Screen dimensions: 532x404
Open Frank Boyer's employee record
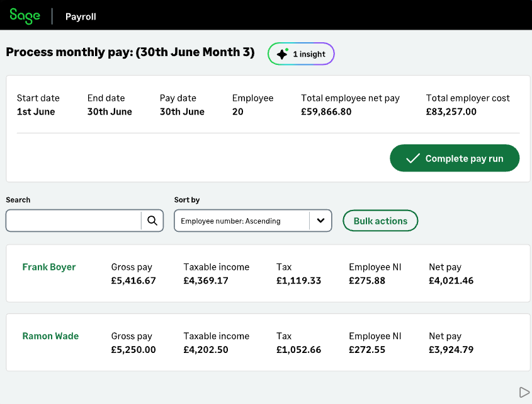(49, 267)
